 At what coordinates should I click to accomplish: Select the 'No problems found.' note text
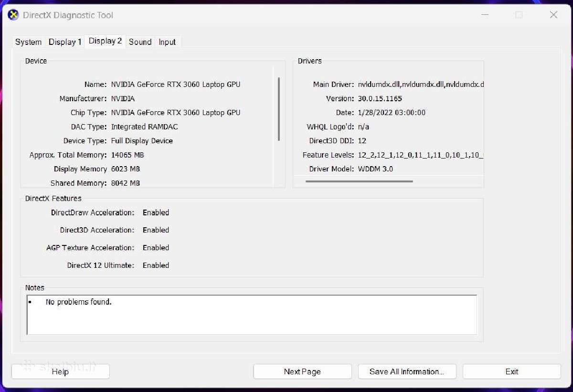(x=78, y=302)
